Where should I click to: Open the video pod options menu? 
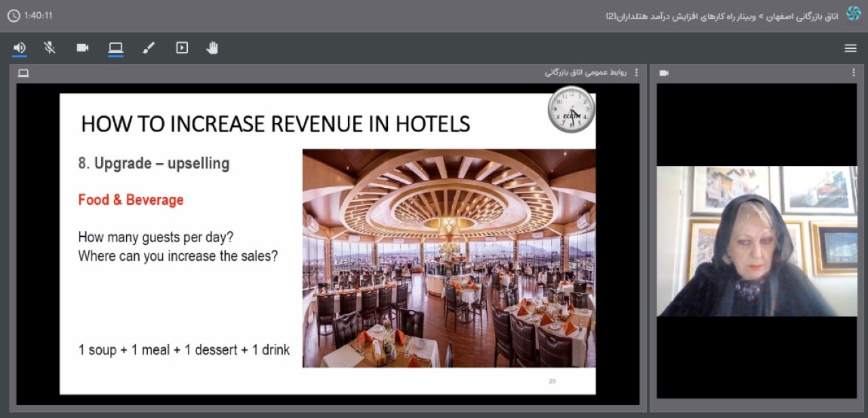(x=854, y=73)
